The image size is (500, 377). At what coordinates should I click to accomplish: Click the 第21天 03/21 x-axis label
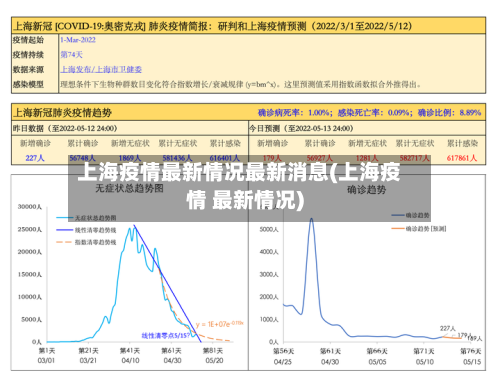tap(88, 356)
